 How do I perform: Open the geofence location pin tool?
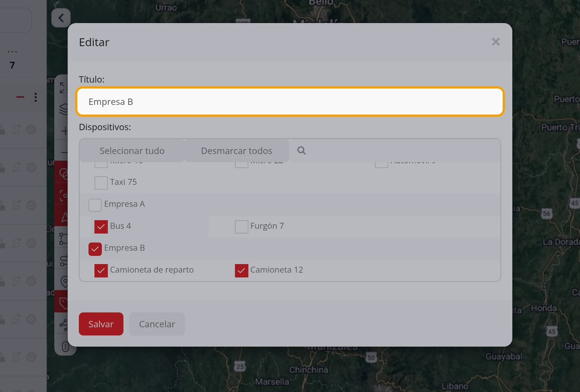(64, 282)
